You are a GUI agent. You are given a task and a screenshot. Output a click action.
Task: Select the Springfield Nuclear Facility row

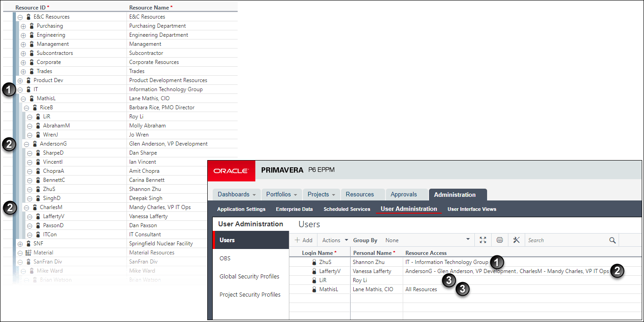(120, 244)
